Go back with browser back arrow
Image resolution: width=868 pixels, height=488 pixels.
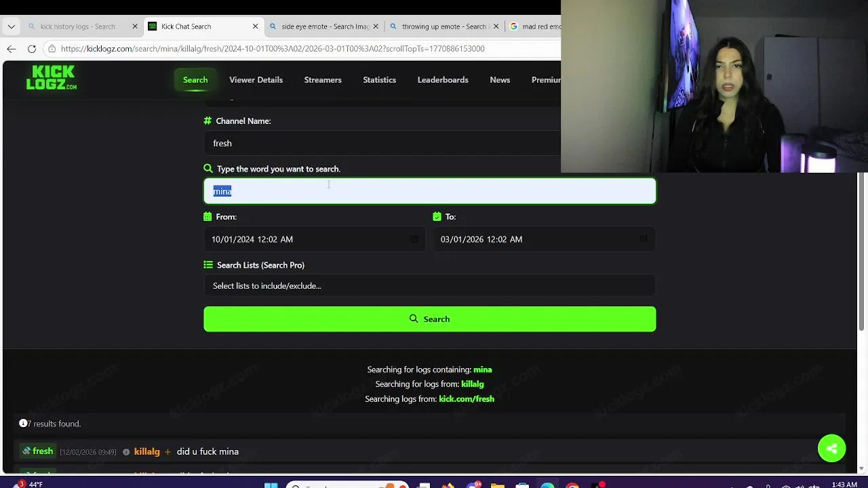[12, 49]
